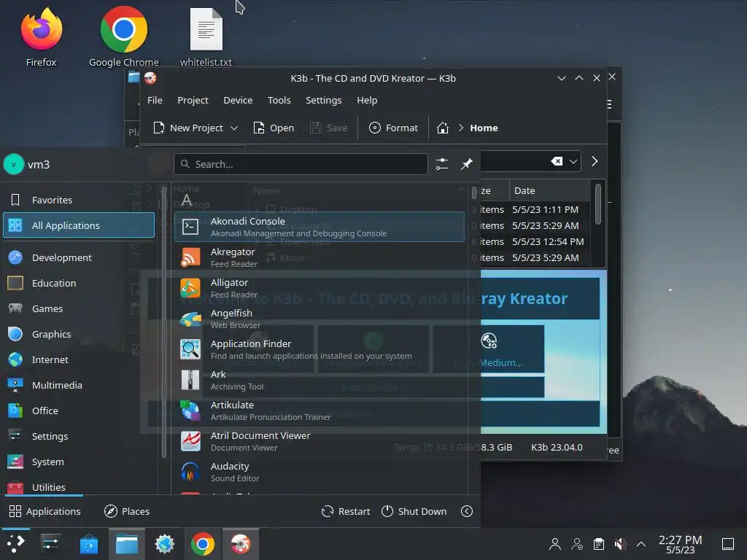Launch Alligator feed reader
747x560 pixels.
pyautogui.click(x=320, y=288)
